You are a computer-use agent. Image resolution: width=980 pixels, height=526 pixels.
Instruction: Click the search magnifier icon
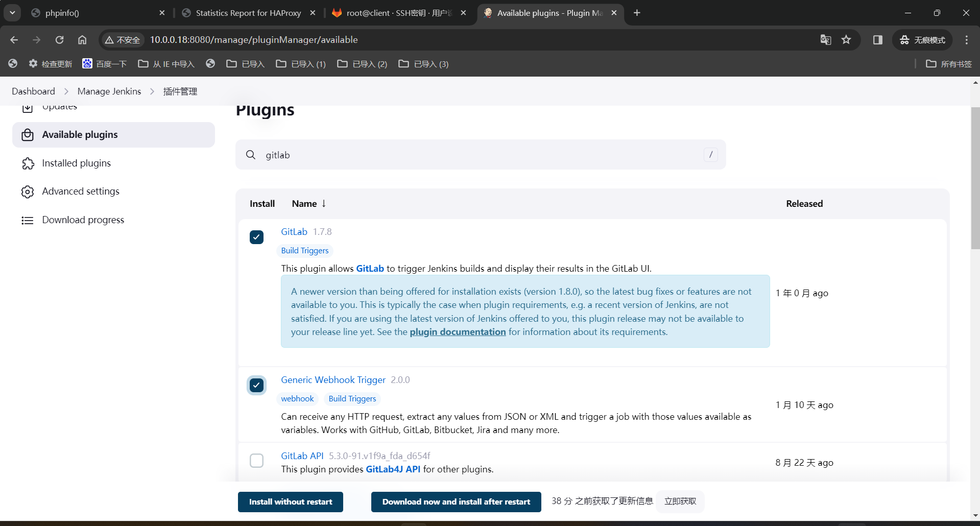pyautogui.click(x=251, y=155)
